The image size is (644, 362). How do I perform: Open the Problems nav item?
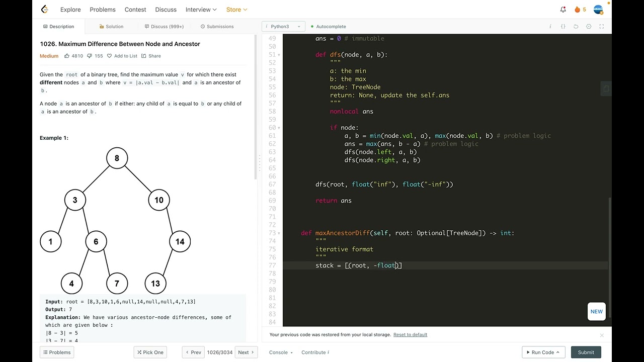click(x=103, y=10)
